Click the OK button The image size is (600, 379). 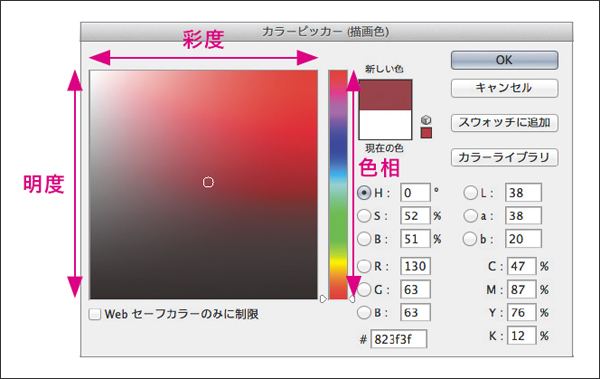[x=504, y=60]
